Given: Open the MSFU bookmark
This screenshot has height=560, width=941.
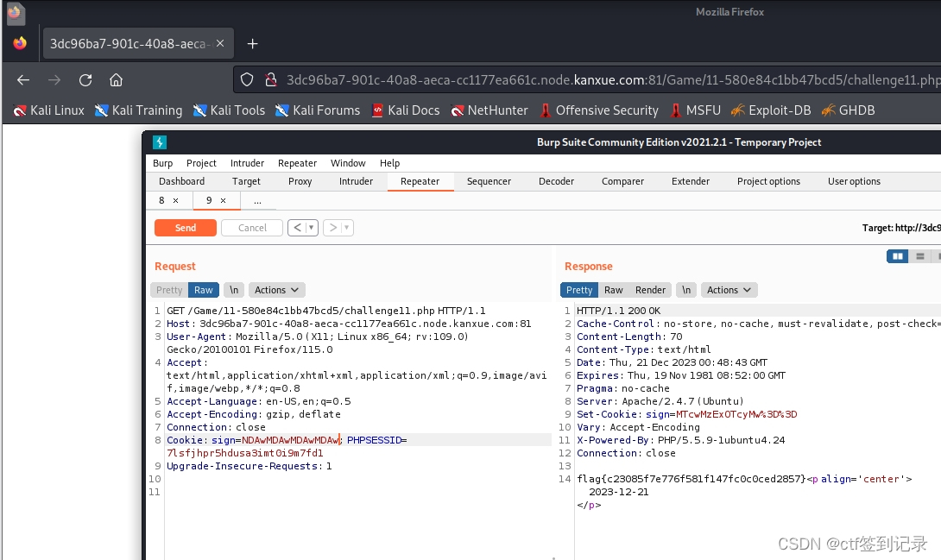Looking at the screenshot, I should click(696, 110).
